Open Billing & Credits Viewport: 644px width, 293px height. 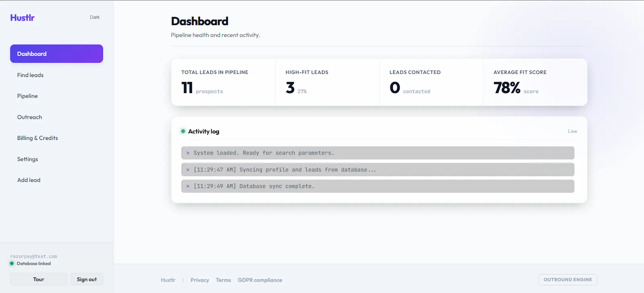point(56,138)
